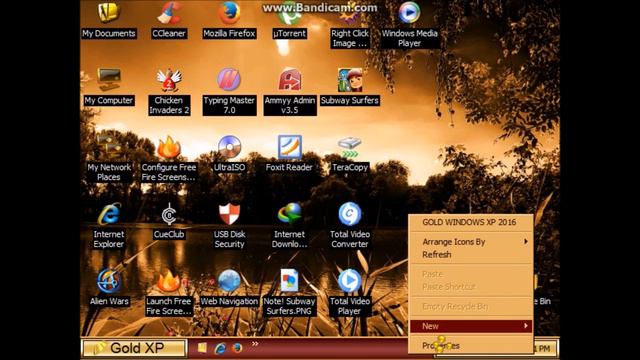
Task: Select Properties in context menu
Action: [471, 345]
